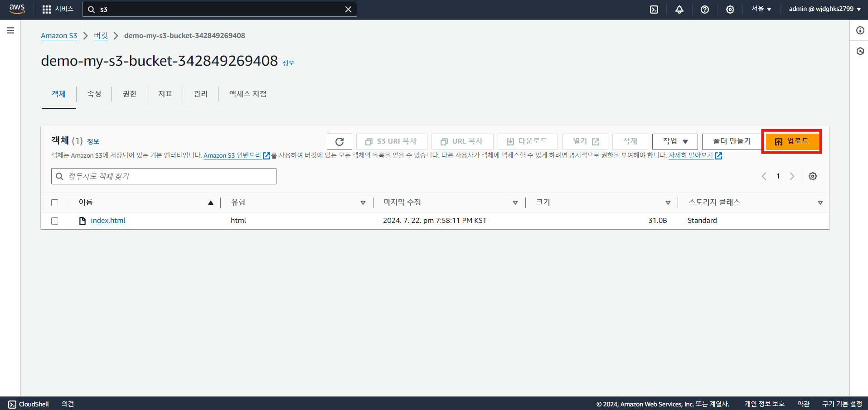This screenshot has height=410, width=868.
Task: Switch to the 권한 tab
Action: [x=130, y=94]
